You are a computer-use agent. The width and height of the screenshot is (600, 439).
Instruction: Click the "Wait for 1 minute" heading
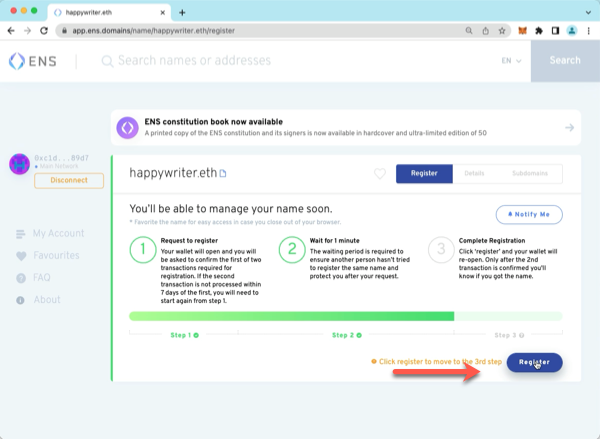click(x=335, y=241)
